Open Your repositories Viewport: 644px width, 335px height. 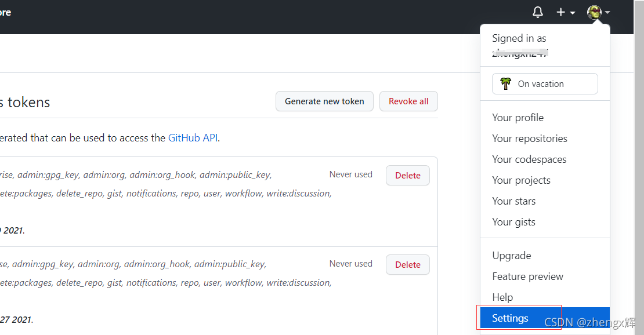530,138
